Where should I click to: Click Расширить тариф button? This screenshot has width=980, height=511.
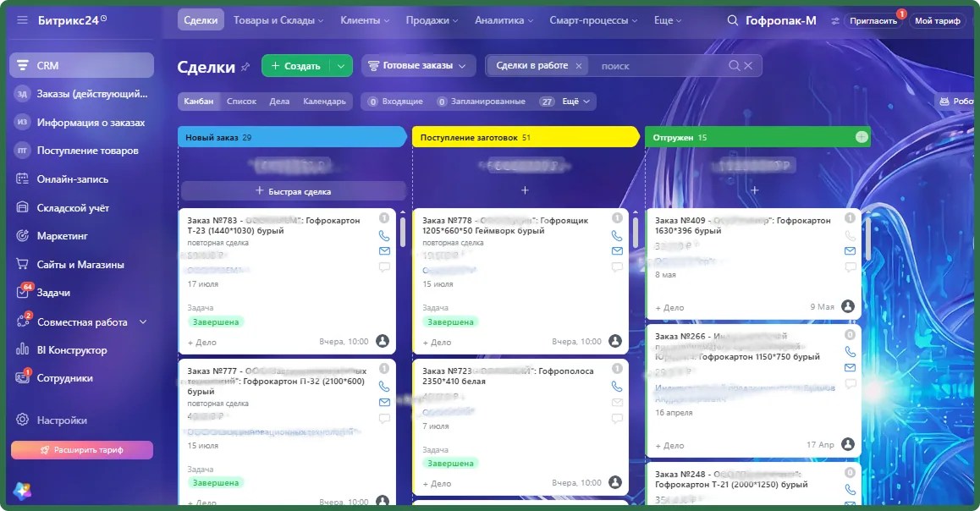coord(82,450)
